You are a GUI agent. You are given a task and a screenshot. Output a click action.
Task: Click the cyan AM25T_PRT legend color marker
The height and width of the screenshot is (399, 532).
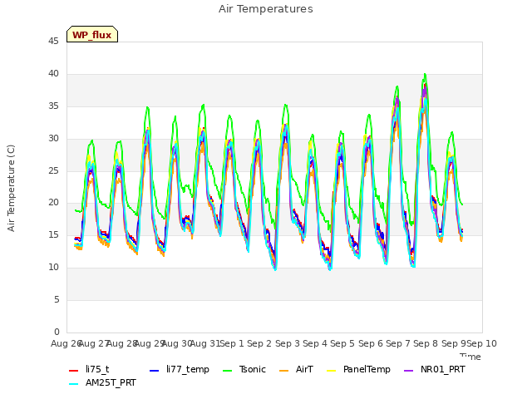tap(73, 384)
